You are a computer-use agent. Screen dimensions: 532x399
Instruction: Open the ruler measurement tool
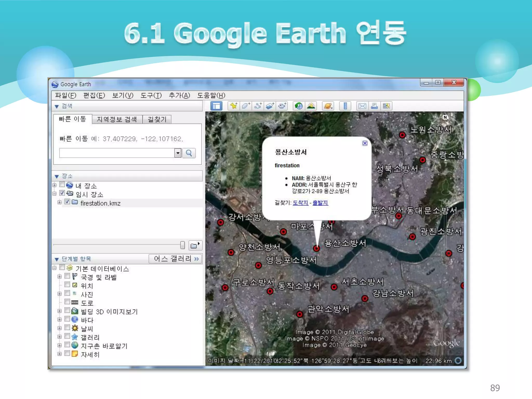[345, 106]
